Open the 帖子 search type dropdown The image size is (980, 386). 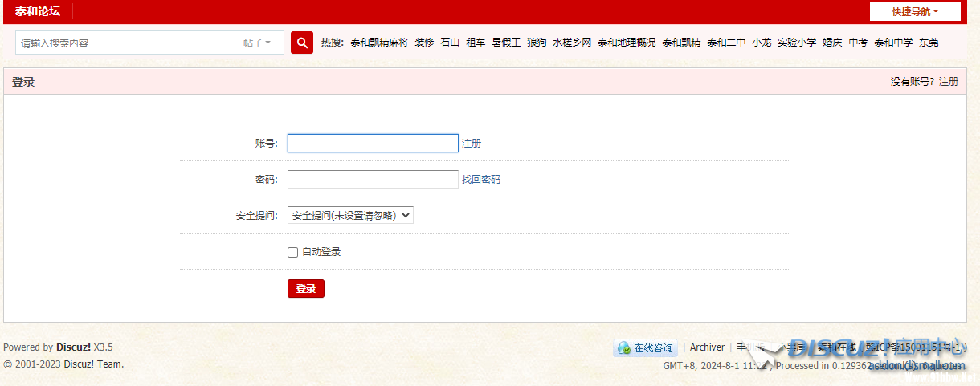click(257, 43)
